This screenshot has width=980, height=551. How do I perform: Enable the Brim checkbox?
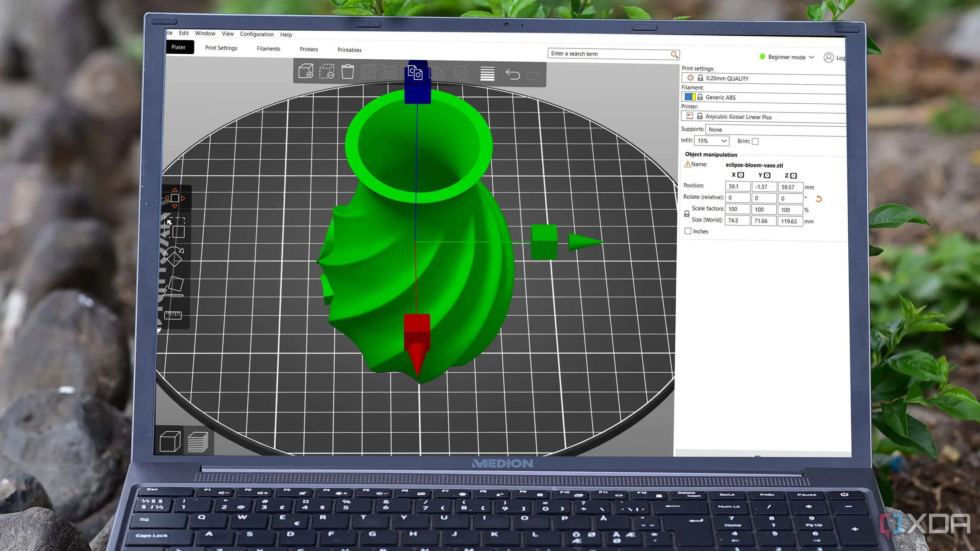coord(755,142)
